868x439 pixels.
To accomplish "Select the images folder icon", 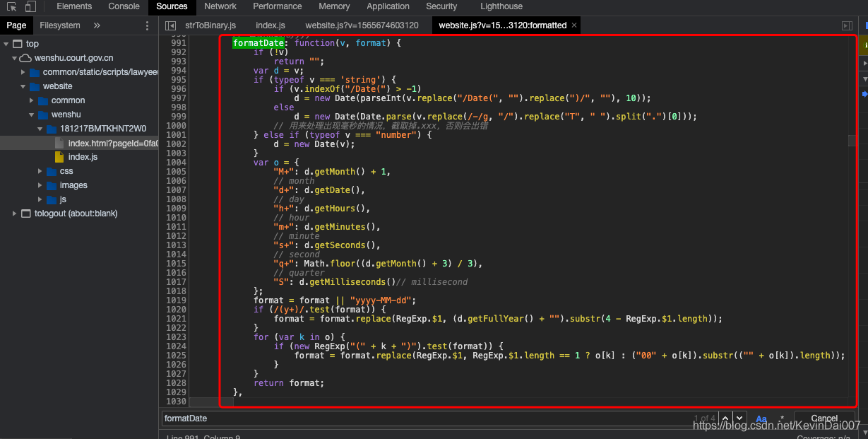I will point(51,185).
